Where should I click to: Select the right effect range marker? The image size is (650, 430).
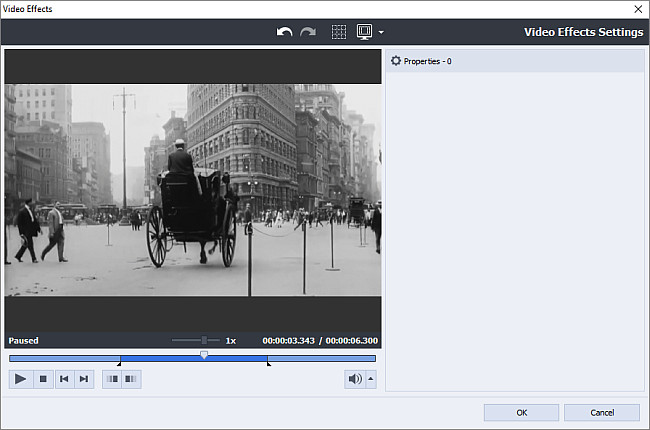click(268, 363)
